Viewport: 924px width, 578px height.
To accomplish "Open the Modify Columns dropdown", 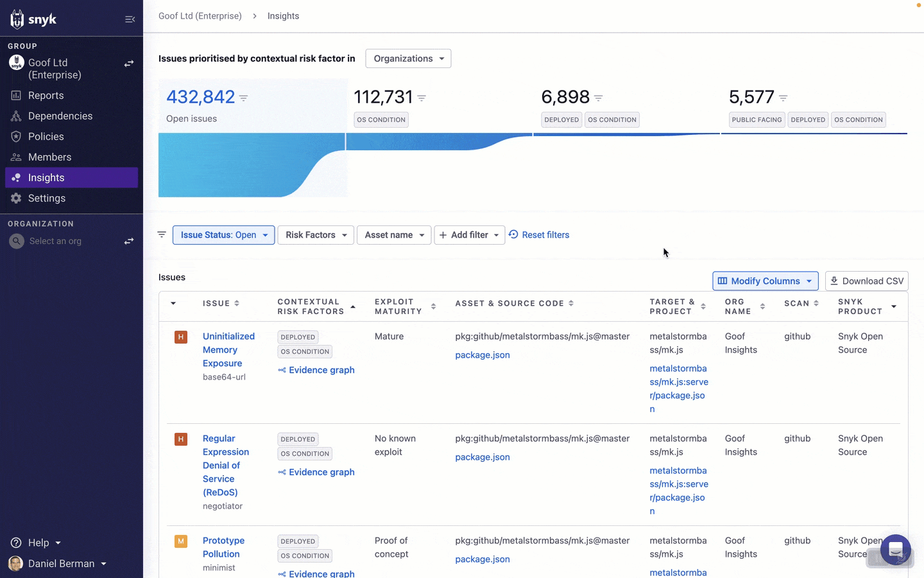I will pos(766,281).
